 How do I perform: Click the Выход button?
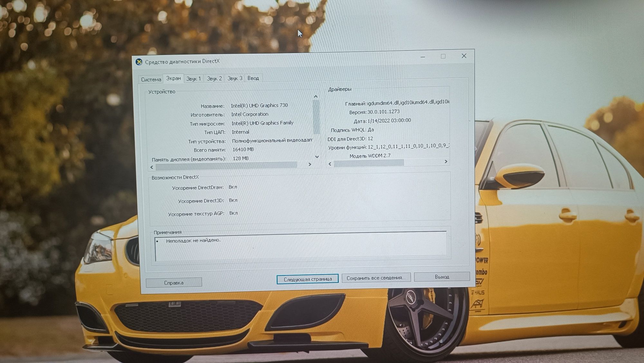(442, 277)
